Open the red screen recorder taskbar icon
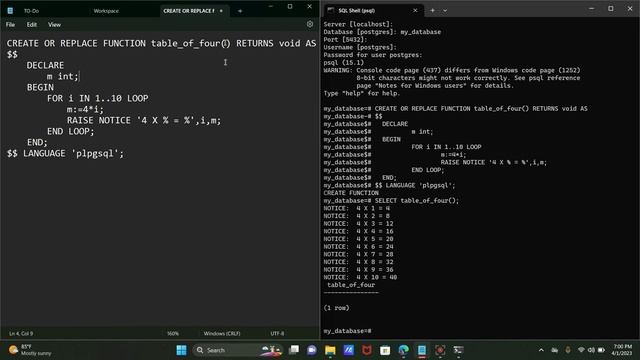Viewport: 640px width, 360px height. pyautogui.click(x=440, y=350)
